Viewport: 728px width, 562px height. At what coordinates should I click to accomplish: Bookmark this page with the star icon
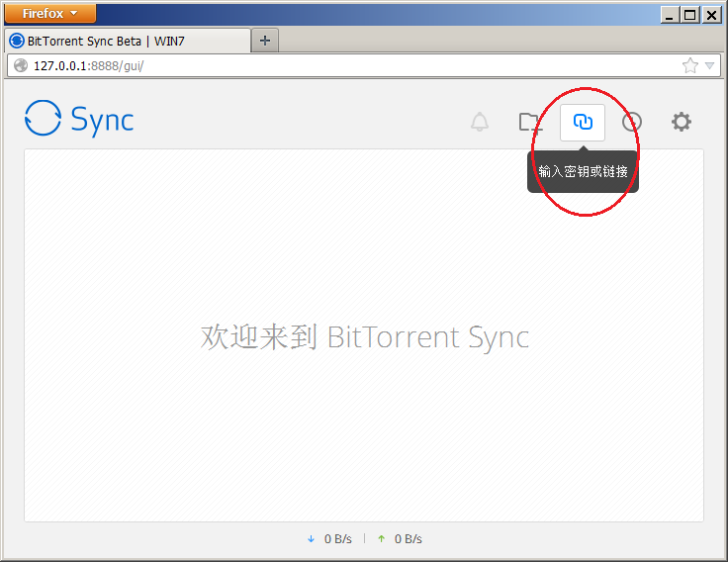[x=689, y=65]
